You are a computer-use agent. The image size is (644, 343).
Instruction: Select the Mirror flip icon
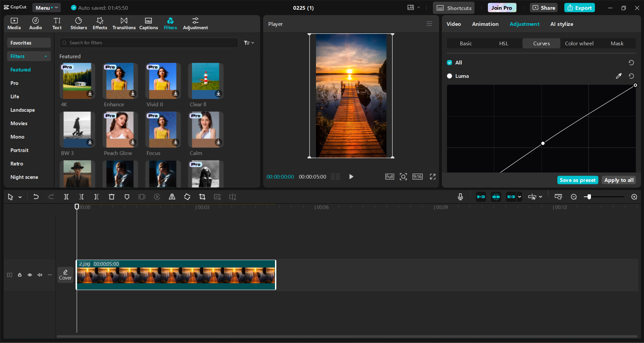coord(172,197)
